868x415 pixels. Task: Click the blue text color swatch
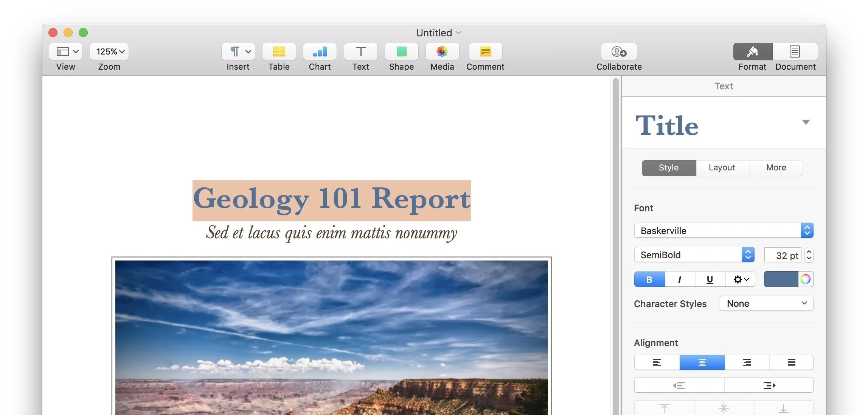pyautogui.click(x=781, y=279)
